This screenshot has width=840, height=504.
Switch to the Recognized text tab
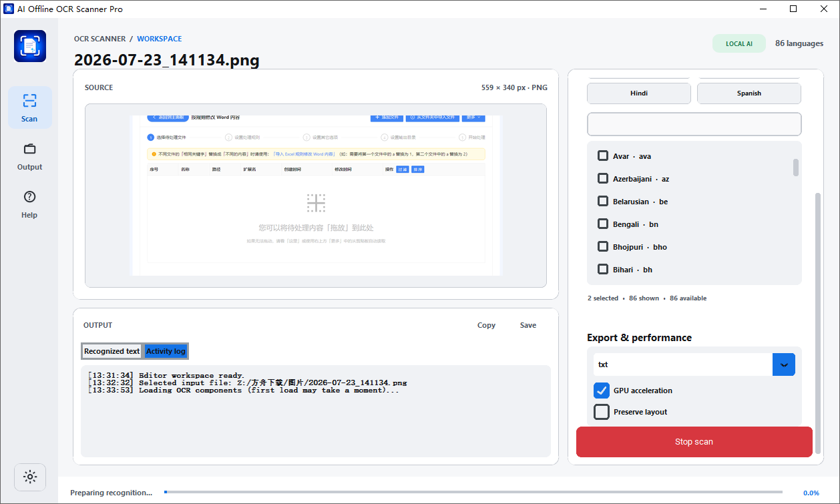click(112, 351)
